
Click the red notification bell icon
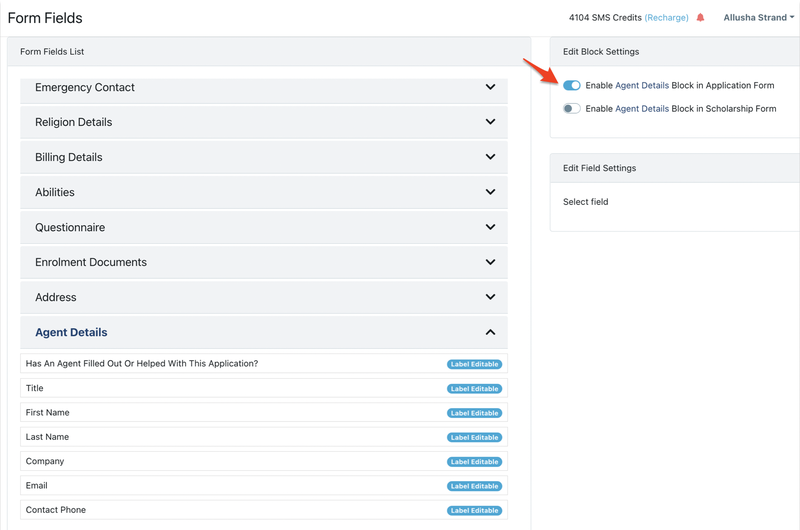point(700,18)
